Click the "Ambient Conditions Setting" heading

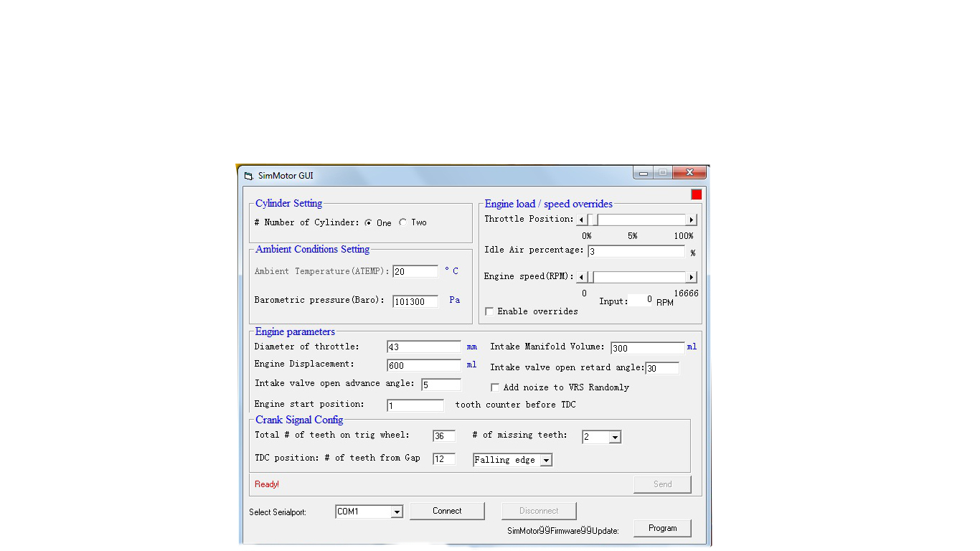point(313,249)
